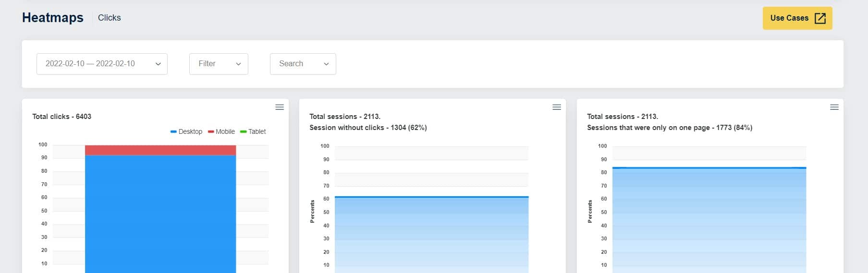Expand the Filter dropdown
This screenshot has height=273, width=868.
(x=219, y=64)
